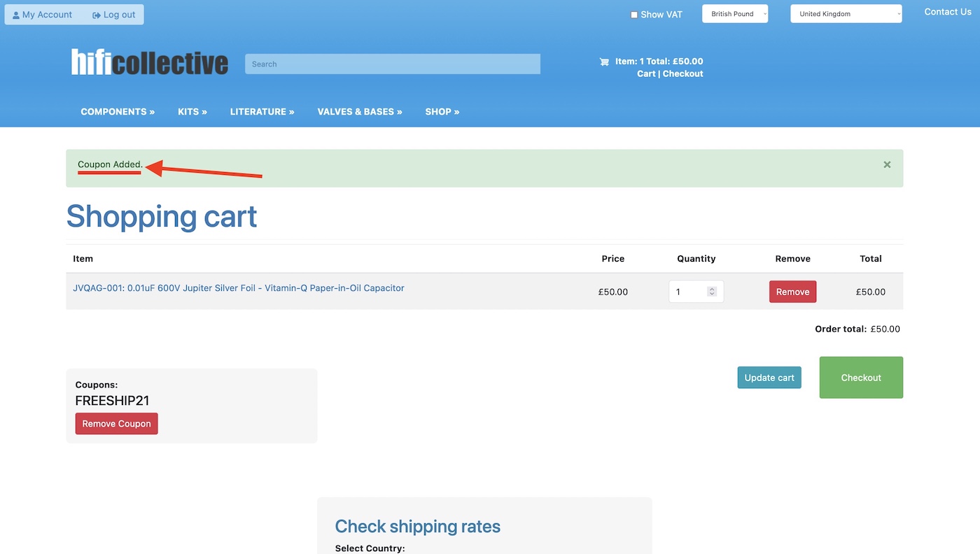The height and width of the screenshot is (554, 980).
Task: Click the quantity stepper up arrow
Action: pyautogui.click(x=712, y=288)
